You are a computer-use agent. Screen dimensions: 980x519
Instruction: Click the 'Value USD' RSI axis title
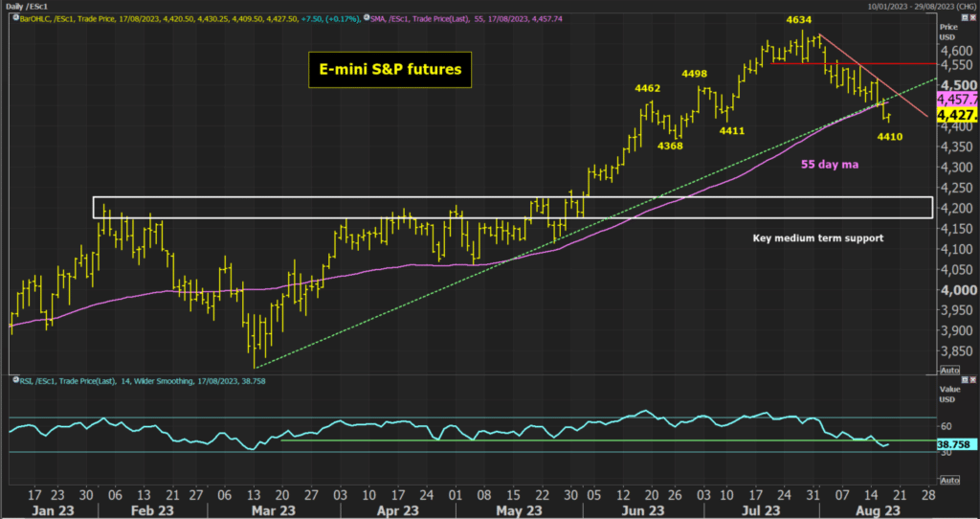(950, 394)
